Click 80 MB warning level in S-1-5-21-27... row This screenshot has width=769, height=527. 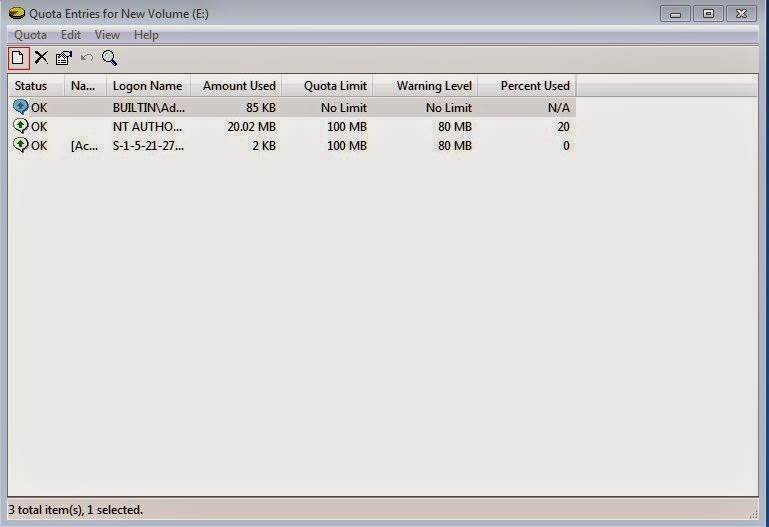tap(455, 146)
